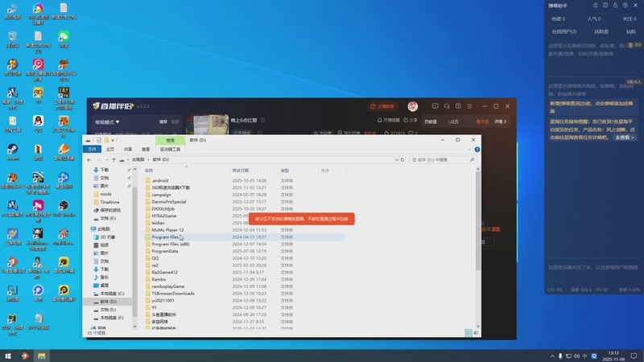The width and height of the screenshot is (644, 362).
Task: Click 开播提醒 in 直播伴侣
Action: [388, 120]
